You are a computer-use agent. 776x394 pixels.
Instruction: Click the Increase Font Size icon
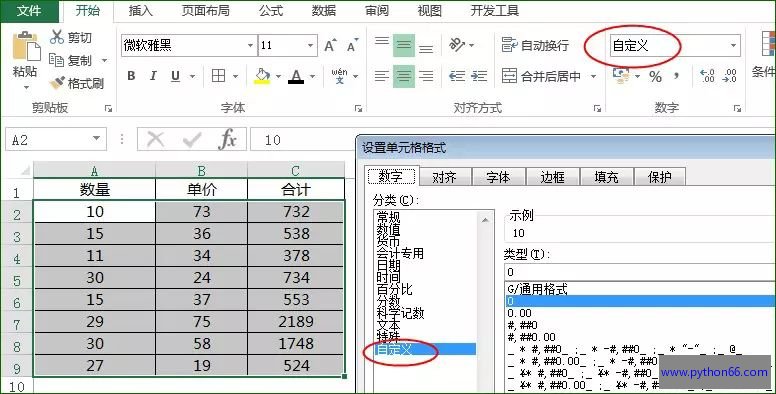330,46
